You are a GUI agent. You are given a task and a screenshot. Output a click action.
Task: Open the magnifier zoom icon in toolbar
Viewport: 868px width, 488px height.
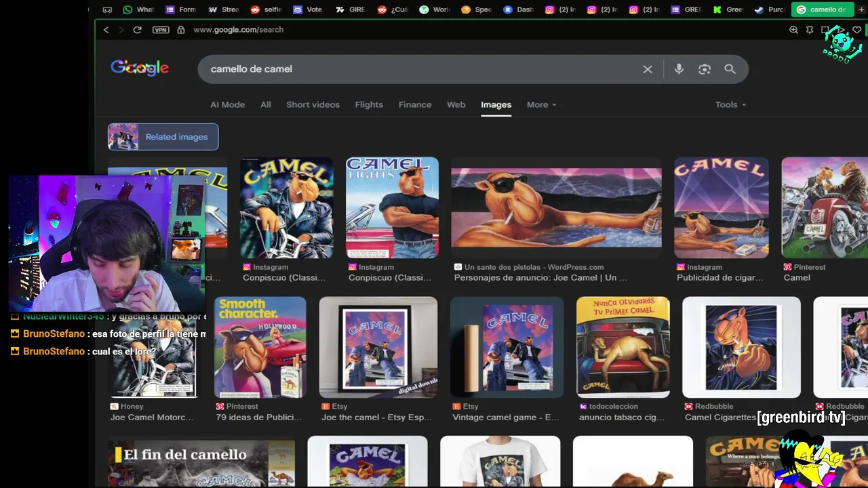(793, 30)
